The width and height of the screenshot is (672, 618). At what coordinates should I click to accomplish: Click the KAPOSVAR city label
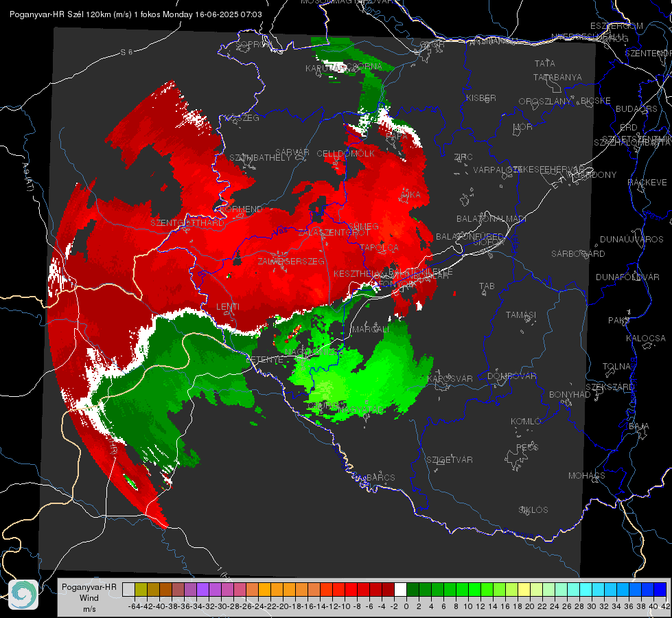point(450,378)
